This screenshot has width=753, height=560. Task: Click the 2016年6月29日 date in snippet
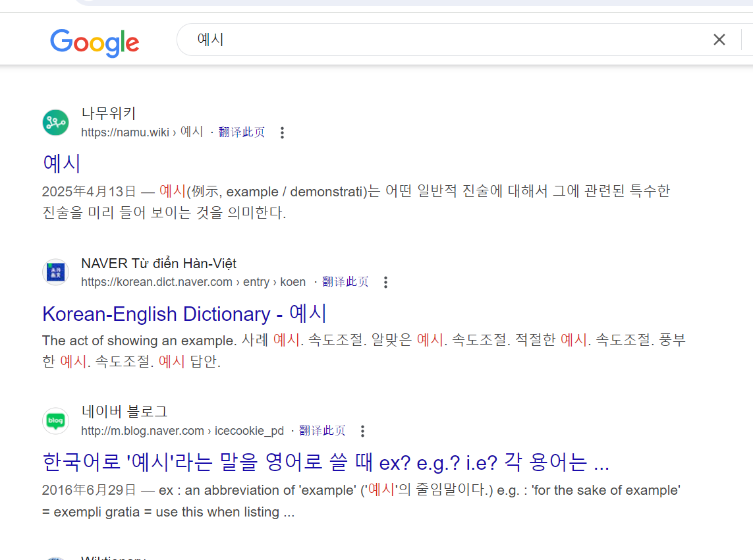tap(90, 490)
